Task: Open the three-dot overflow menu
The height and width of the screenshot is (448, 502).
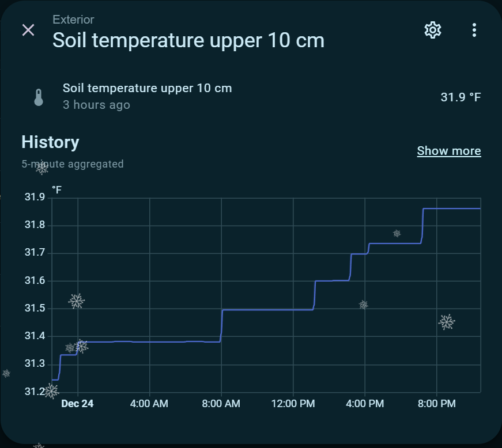Action: coord(474,30)
